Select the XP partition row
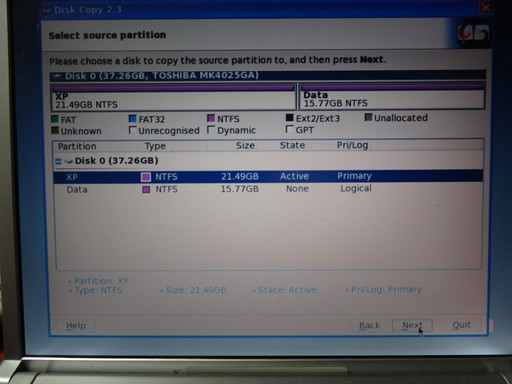512x384 pixels. (268, 176)
